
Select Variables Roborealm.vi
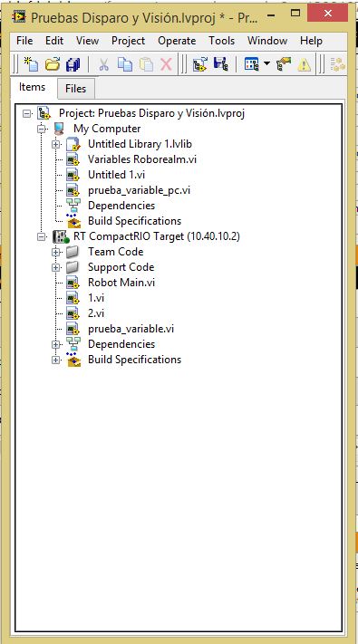coord(142,159)
